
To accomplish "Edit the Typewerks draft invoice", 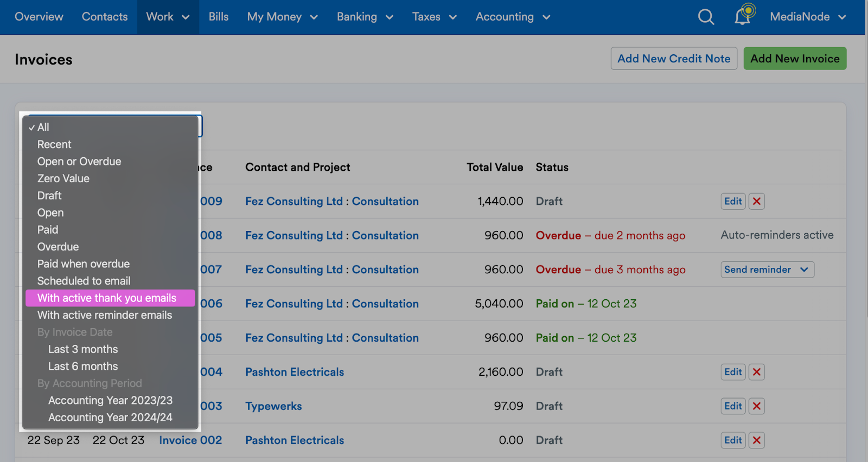I will point(733,406).
